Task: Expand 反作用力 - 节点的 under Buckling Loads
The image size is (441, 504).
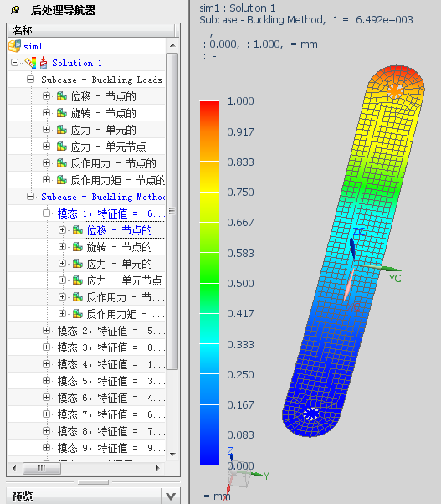Action: 46,163
